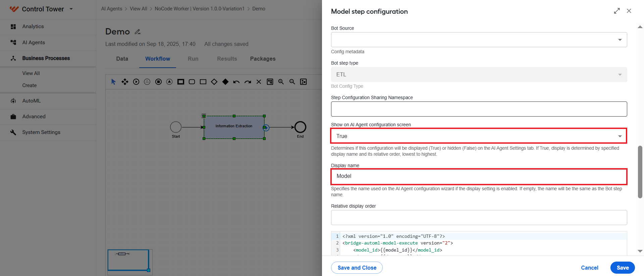Image resolution: width=644 pixels, height=276 pixels.
Task: Select the Information Extraction workflow step
Action: (x=234, y=127)
